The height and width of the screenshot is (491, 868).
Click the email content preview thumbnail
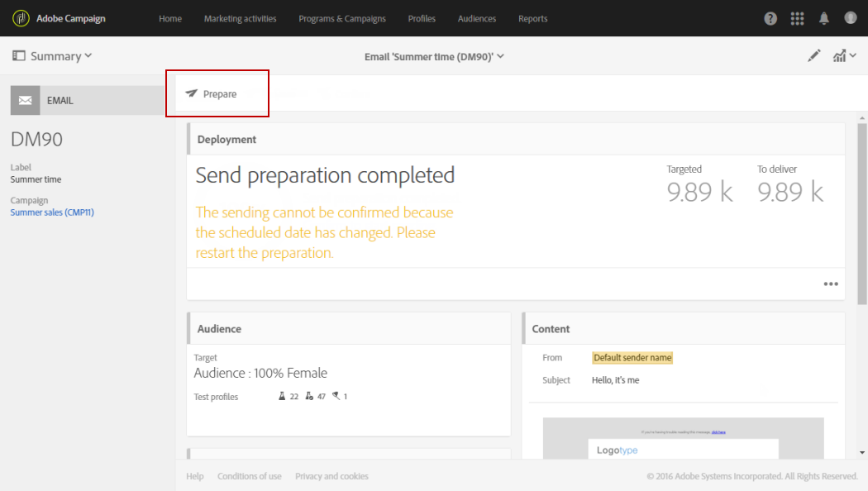(683, 438)
